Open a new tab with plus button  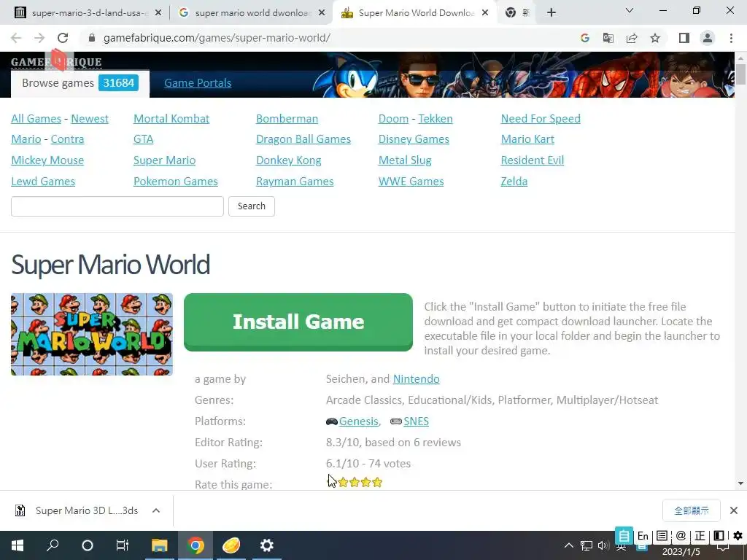point(551,12)
